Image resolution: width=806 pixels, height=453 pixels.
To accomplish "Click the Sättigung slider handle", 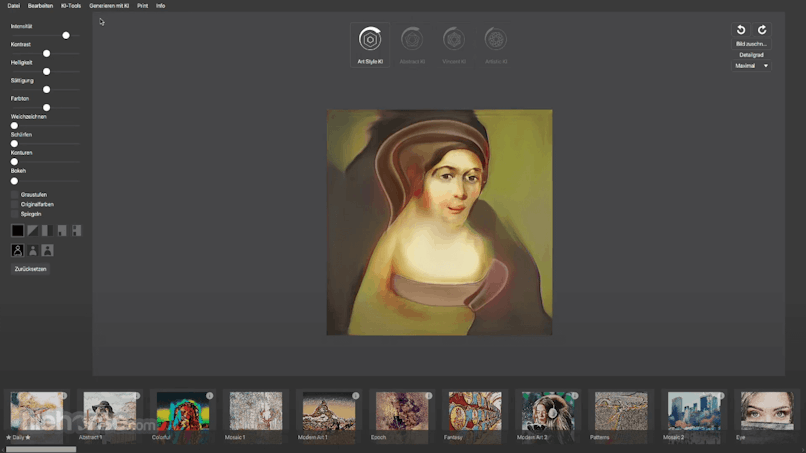I will coord(46,89).
